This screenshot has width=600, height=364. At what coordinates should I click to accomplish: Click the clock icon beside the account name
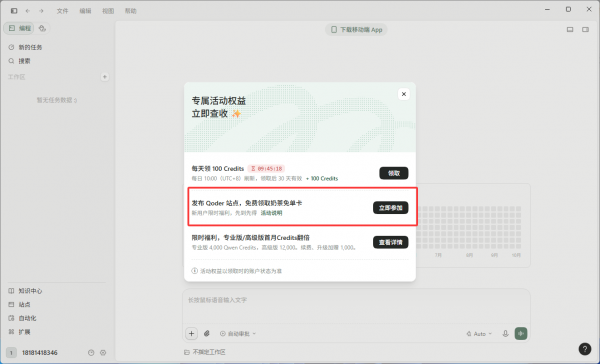tap(91, 353)
